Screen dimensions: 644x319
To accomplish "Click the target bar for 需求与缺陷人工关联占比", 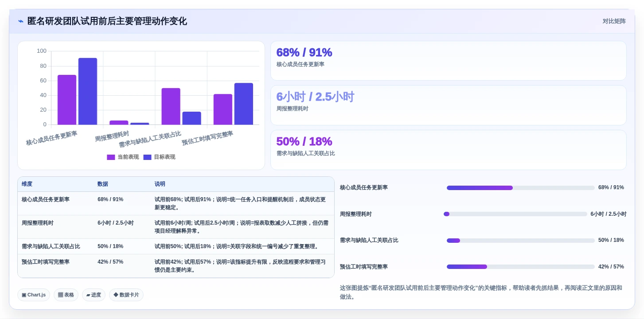I will tap(191, 118).
